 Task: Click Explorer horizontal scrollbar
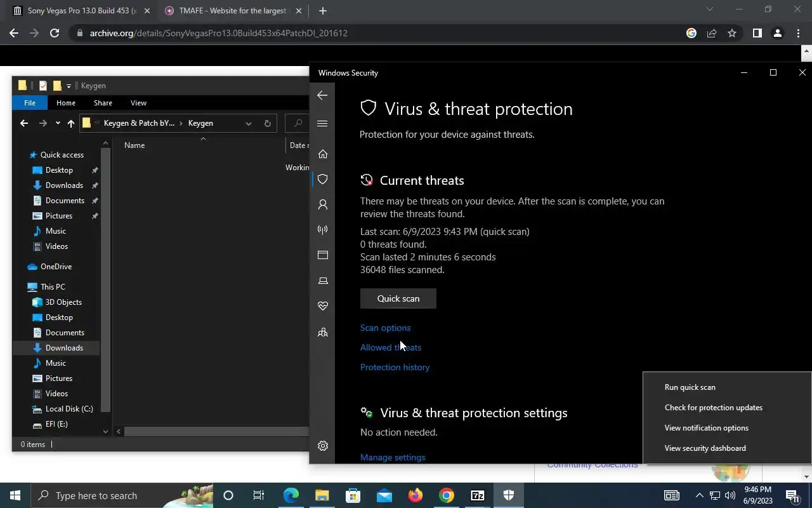coord(216,432)
